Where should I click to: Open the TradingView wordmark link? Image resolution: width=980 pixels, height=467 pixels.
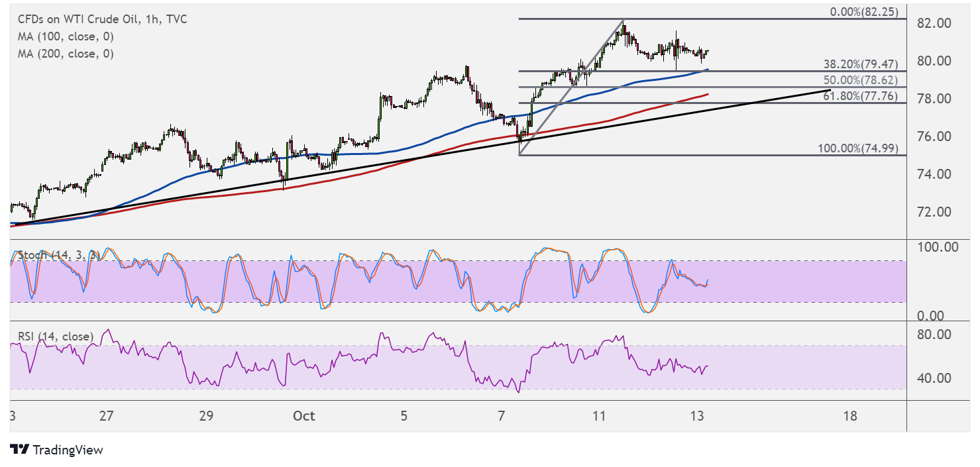[x=68, y=450]
